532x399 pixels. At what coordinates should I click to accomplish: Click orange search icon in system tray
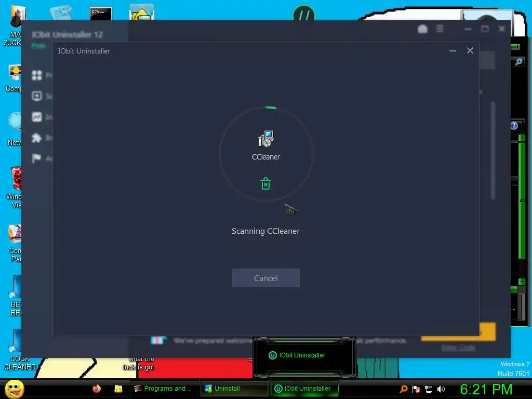(x=403, y=389)
